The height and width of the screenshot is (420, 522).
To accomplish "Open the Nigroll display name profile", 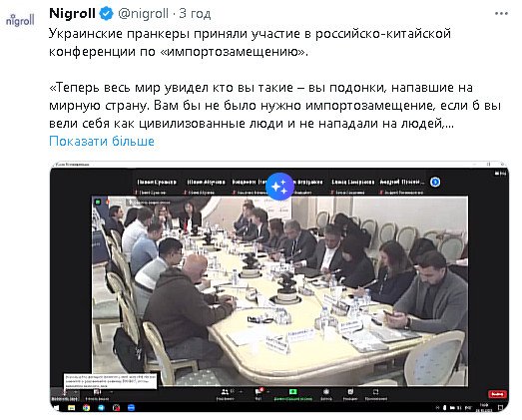I will [72, 14].
